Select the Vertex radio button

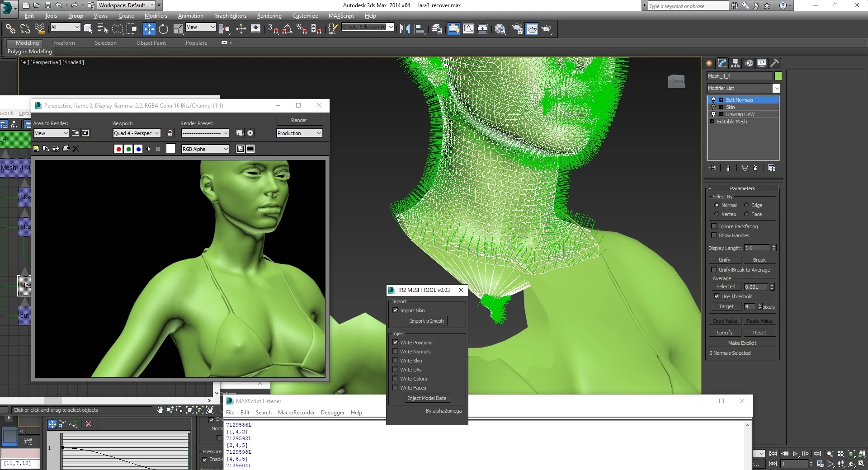click(717, 214)
